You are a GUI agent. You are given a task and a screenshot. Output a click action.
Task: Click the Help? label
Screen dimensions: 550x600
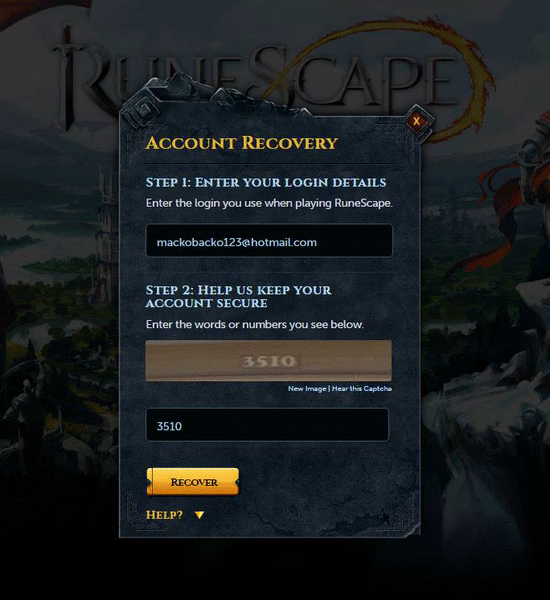tap(164, 515)
